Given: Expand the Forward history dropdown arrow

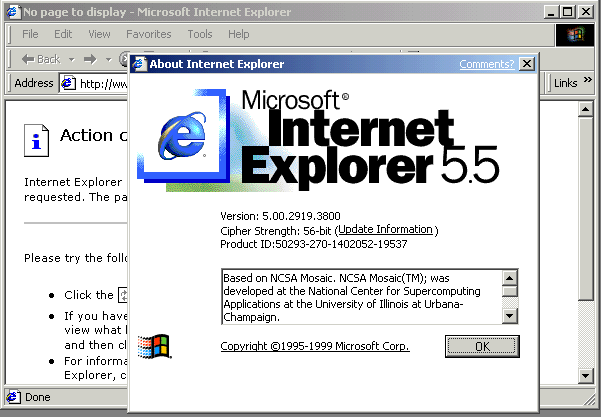Looking at the screenshot, I should pos(108,59).
